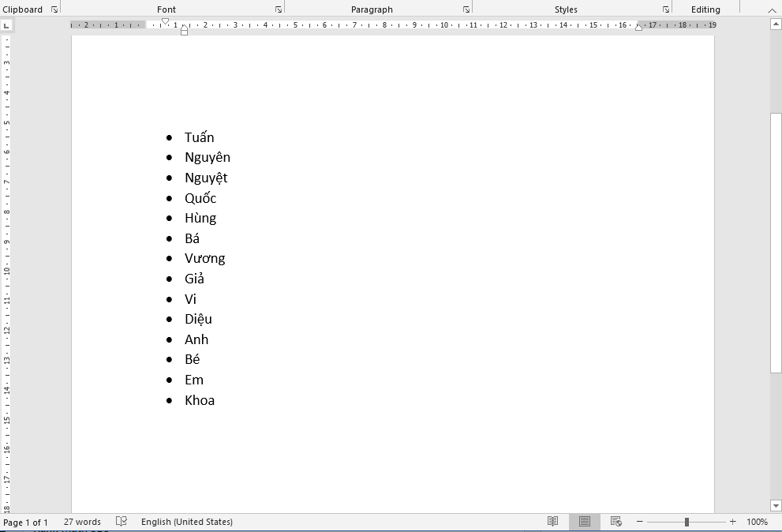Click the vertical scrollbar up arrow

coord(776,25)
